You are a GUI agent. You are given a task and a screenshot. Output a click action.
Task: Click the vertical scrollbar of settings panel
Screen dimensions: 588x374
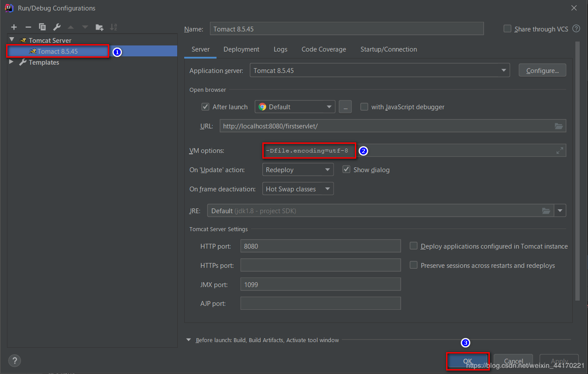click(x=578, y=170)
